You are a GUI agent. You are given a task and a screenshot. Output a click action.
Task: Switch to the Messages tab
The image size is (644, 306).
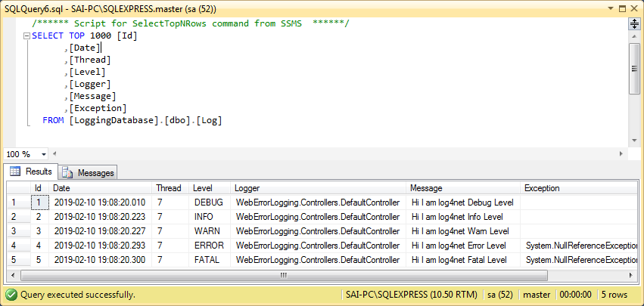(89, 173)
